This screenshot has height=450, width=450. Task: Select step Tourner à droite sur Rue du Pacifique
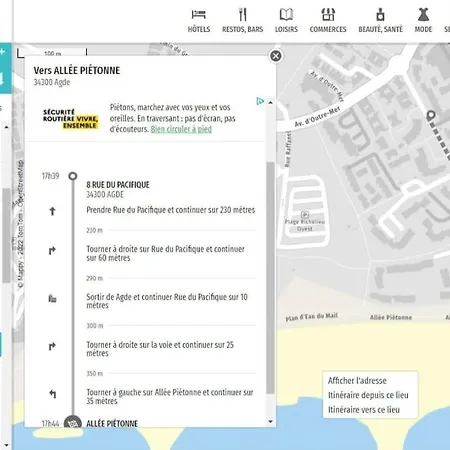(166, 253)
